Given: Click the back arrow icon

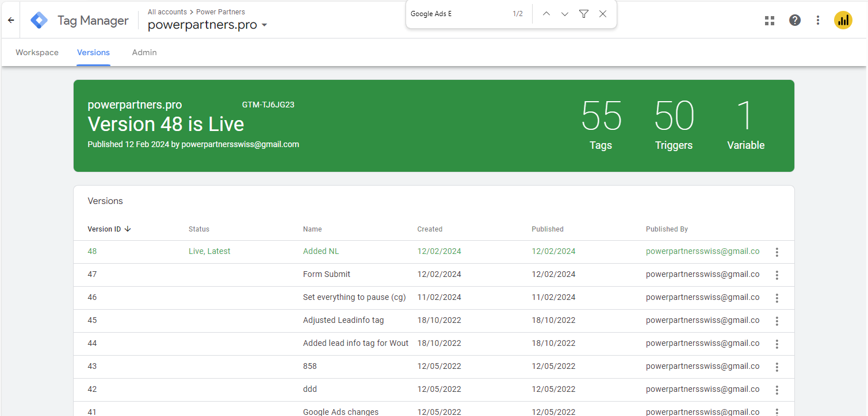Looking at the screenshot, I should click(11, 20).
